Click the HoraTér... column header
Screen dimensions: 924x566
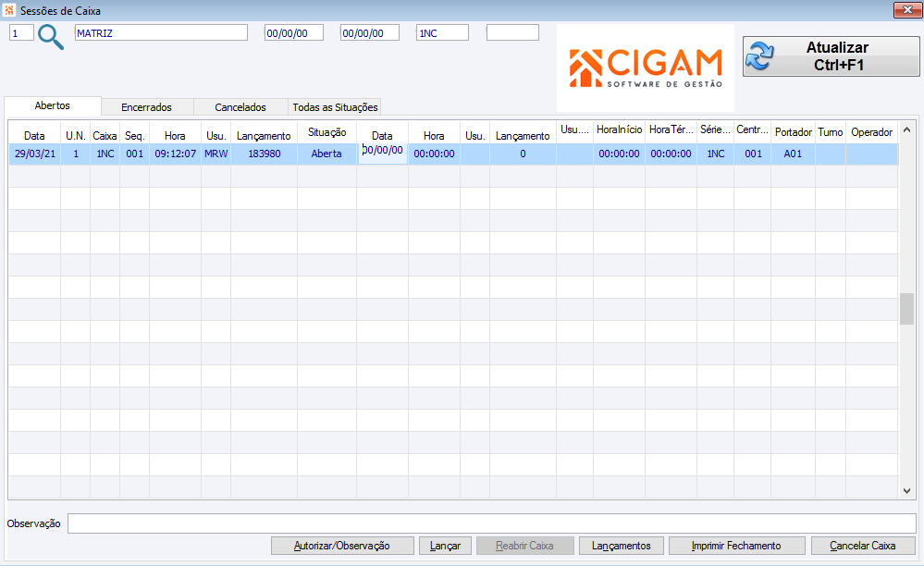pyautogui.click(x=671, y=130)
